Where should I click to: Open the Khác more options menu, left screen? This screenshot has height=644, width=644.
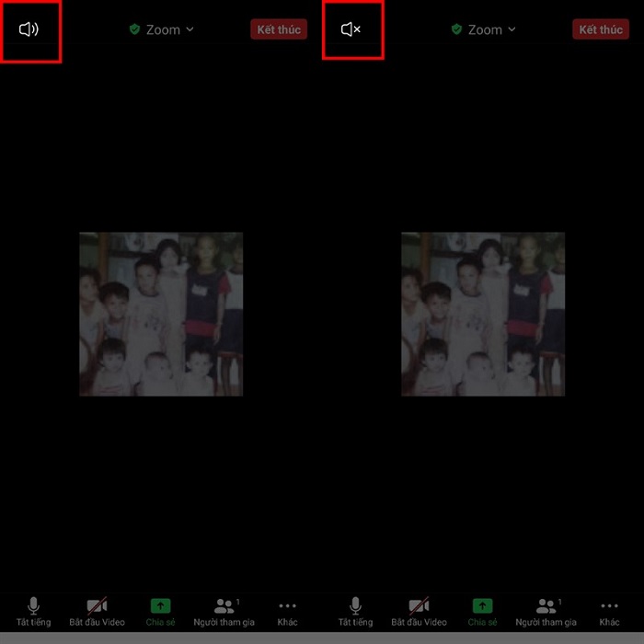pyautogui.click(x=287, y=611)
